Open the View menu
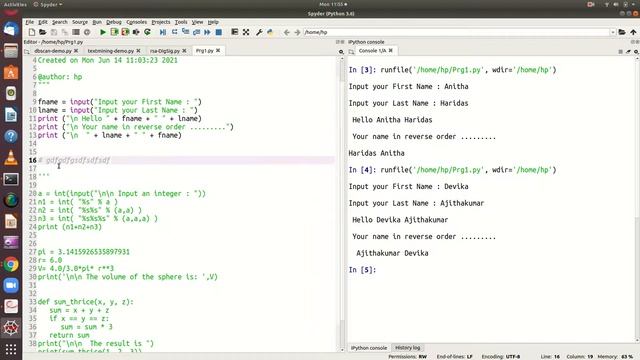Image resolution: width=640 pixels, height=360 pixels. [x=197, y=22]
